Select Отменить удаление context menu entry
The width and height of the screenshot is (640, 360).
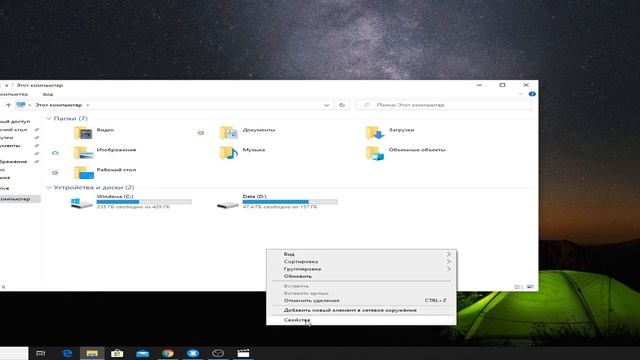(361, 300)
